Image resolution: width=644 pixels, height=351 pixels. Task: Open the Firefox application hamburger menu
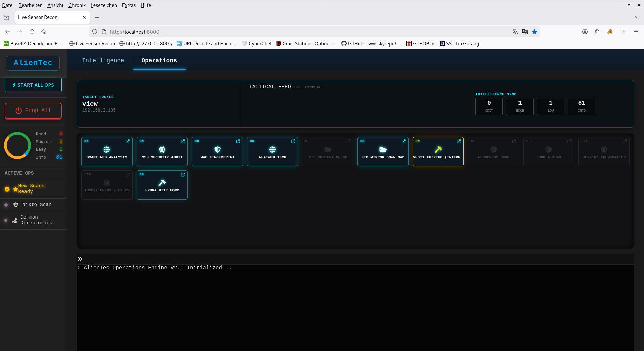(636, 32)
